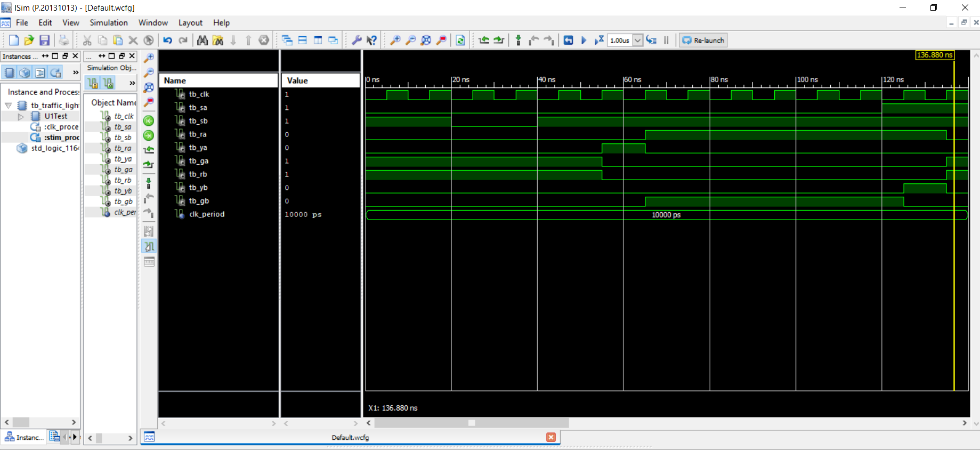Switch to the Instances tab at the bottom left
Image resolution: width=980 pixels, height=450 pixels.
point(23,437)
